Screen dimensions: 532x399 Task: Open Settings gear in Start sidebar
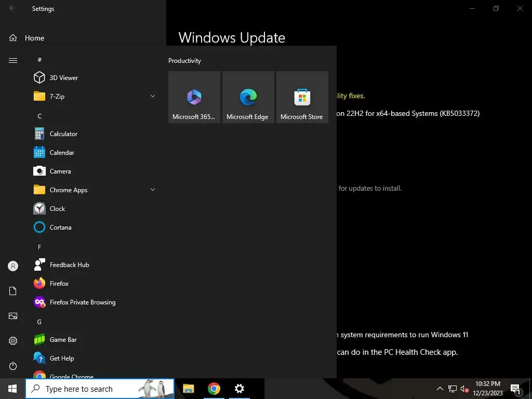[13, 341]
